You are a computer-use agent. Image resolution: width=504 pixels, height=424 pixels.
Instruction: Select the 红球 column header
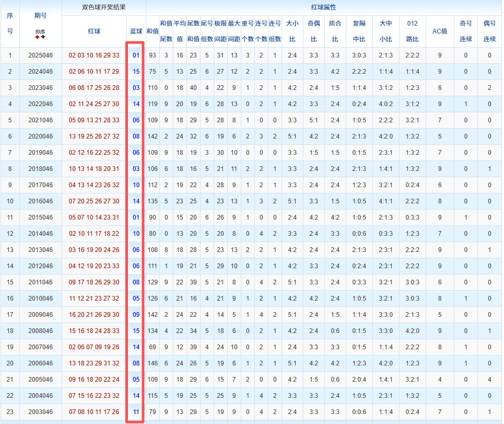[94, 31]
